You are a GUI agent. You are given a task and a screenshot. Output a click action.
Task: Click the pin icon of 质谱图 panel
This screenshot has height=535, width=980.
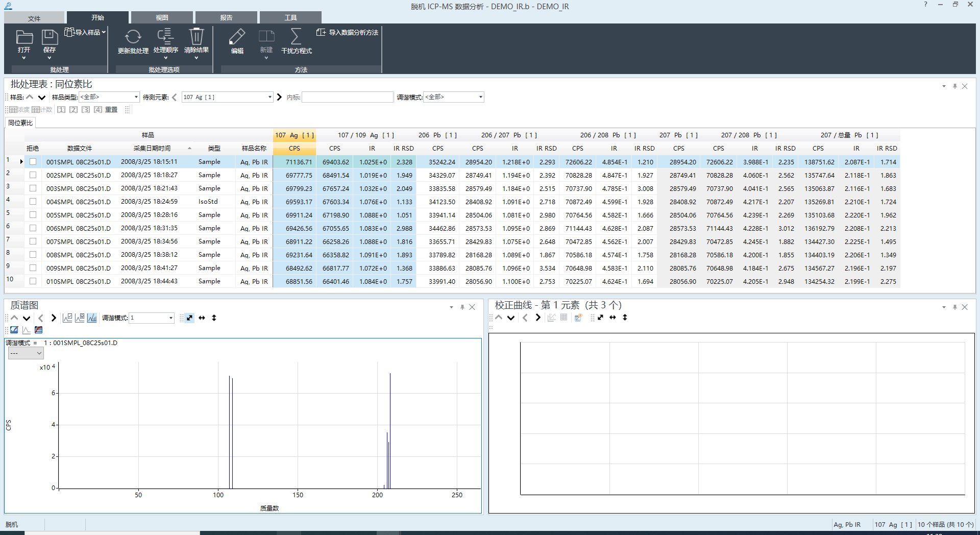[462, 307]
